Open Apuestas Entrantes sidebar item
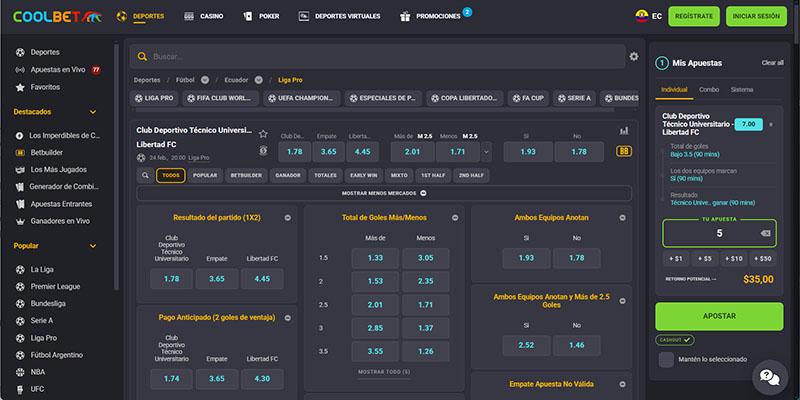Viewport: 800px width, 400px height. (54, 204)
